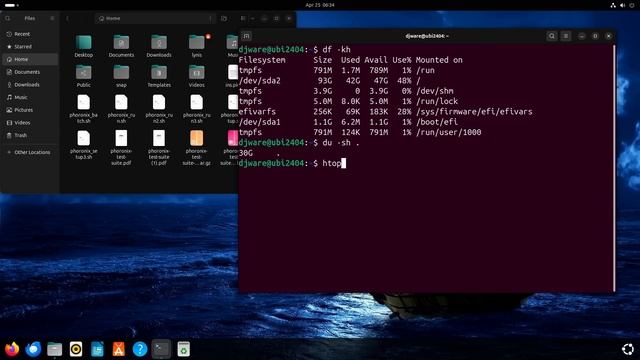Show applications grid button
Viewport: 640px width, 360px height.
pyautogui.click(x=627, y=349)
